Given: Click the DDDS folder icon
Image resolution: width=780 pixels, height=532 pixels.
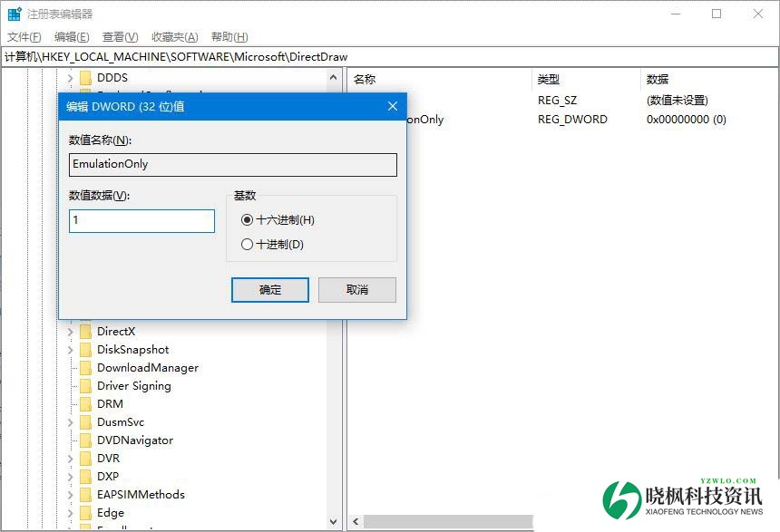Looking at the screenshot, I should tap(85, 78).
